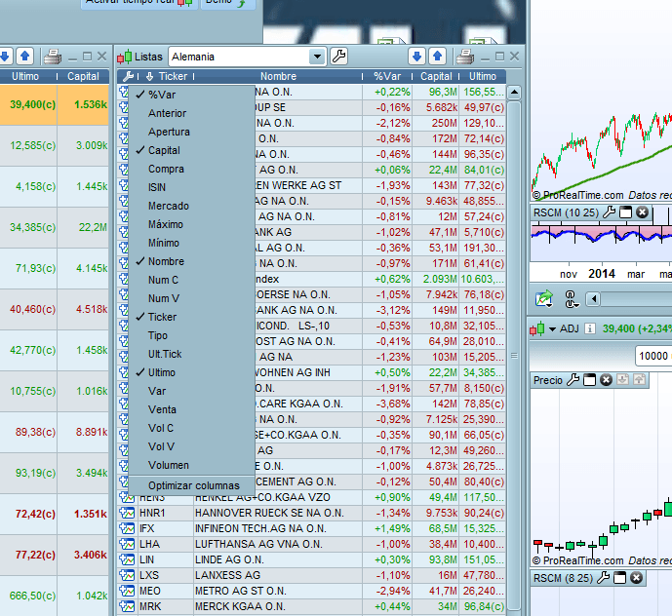Click the blue up arrow in Listas panel
Screen dimensions: 672x616
[437, 57]
